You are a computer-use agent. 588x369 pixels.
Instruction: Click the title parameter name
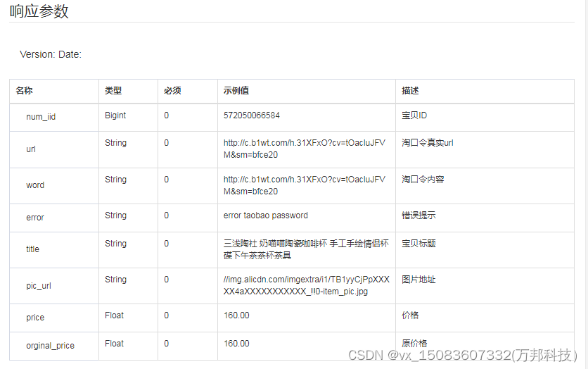point(32,249)
